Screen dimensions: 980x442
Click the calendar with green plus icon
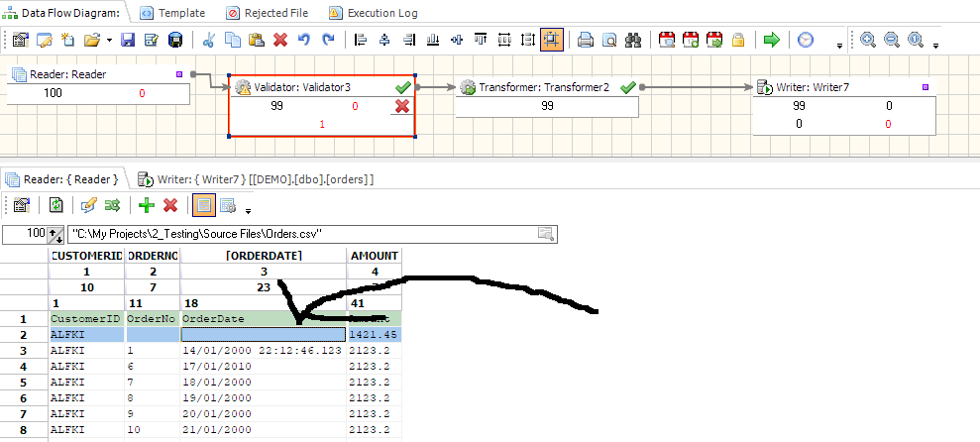pos(691,40)
